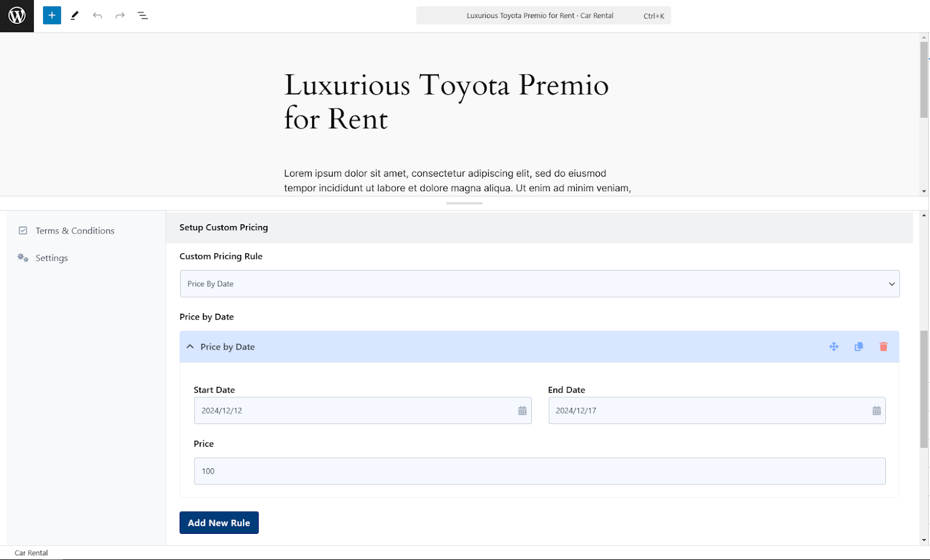Delete the Price by Date rule
This screenshot has width=930, height=560.
pyautogui.click(x=884, y=347)
